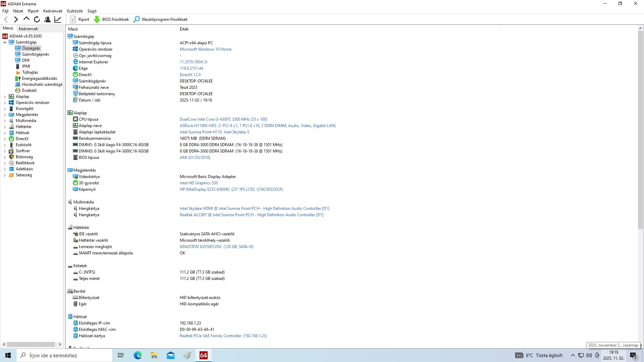Open the Eszközök menu
This screenshot has height=362, width=644.
75,11
